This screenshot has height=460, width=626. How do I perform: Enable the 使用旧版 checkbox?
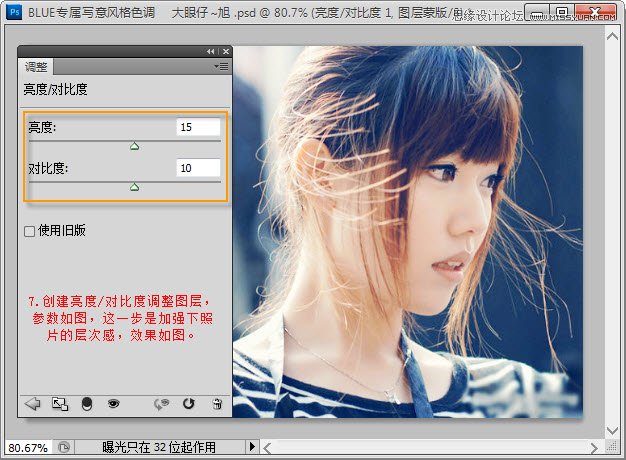[30, 231]
